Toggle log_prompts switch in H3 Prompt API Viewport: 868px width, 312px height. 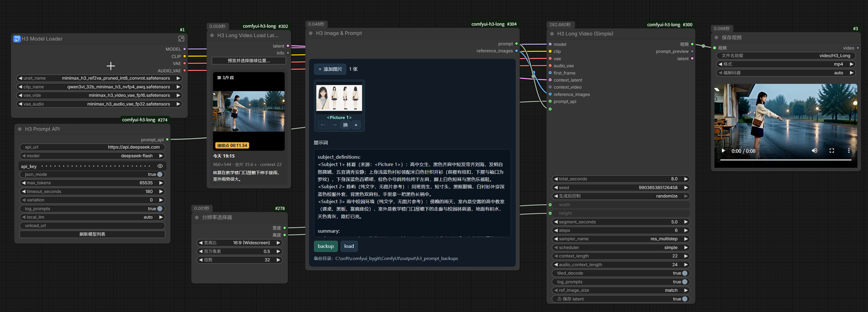(160, 208)
